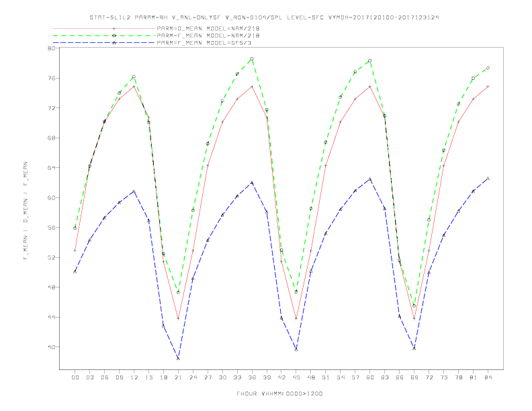Click green circle data point at hour 12 peak
The image size is (532, 411).
(134, 77)
